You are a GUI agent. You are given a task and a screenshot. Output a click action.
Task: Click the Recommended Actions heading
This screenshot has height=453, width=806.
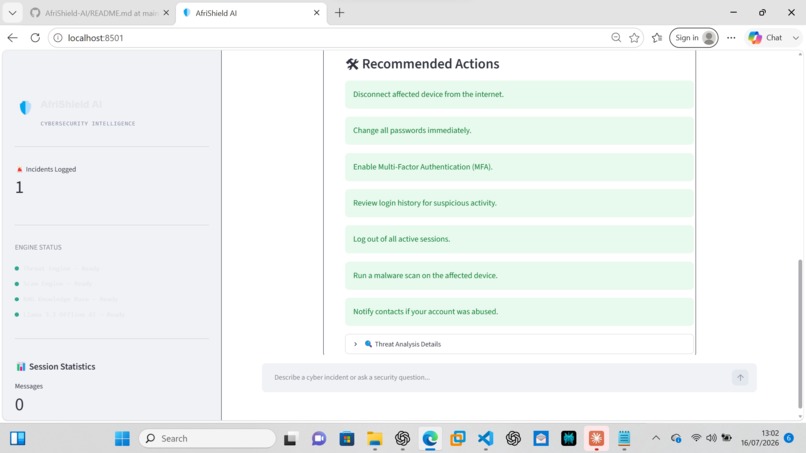click(430, 64)
